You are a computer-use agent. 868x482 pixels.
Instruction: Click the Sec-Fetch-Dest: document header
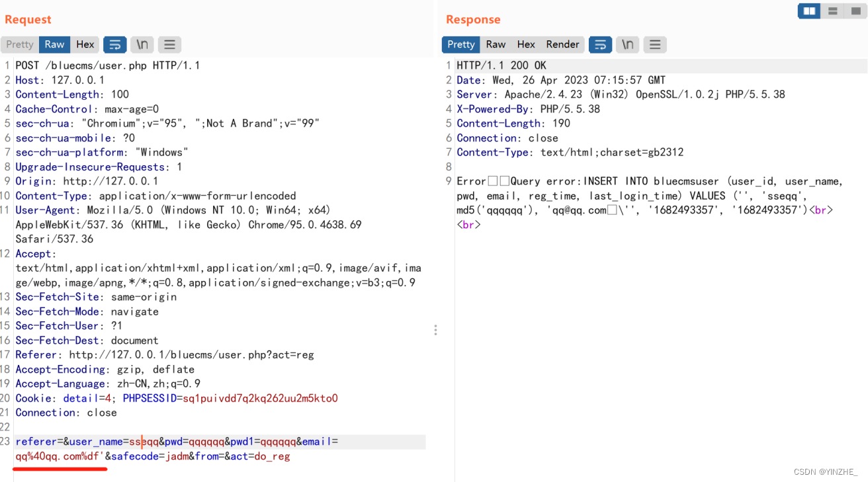[x=87, y=341]
